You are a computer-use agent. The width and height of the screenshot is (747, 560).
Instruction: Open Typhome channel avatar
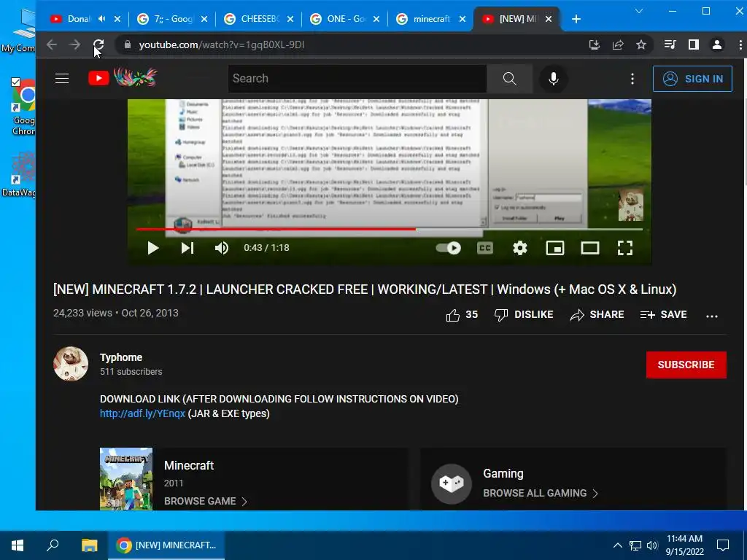[x=71, y=364]
